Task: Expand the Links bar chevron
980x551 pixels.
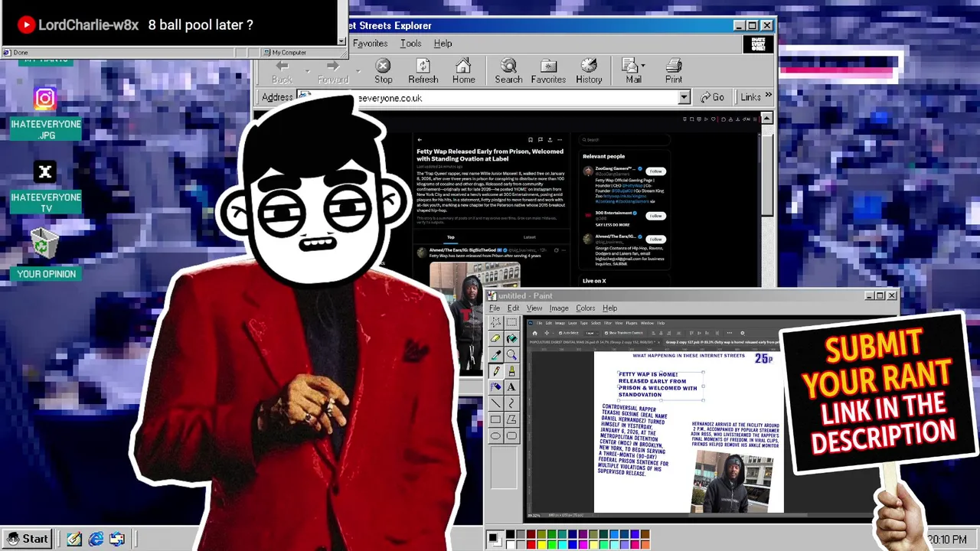Action: click(x=768, y=96)
